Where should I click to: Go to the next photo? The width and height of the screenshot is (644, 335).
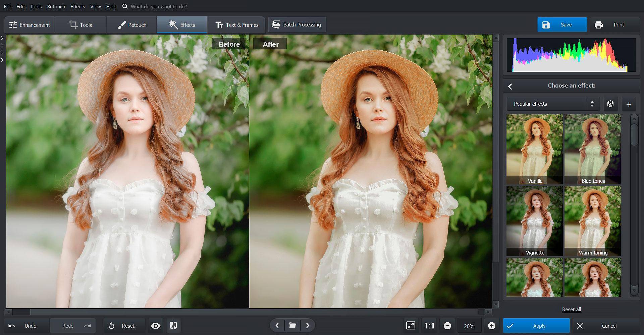308,325
